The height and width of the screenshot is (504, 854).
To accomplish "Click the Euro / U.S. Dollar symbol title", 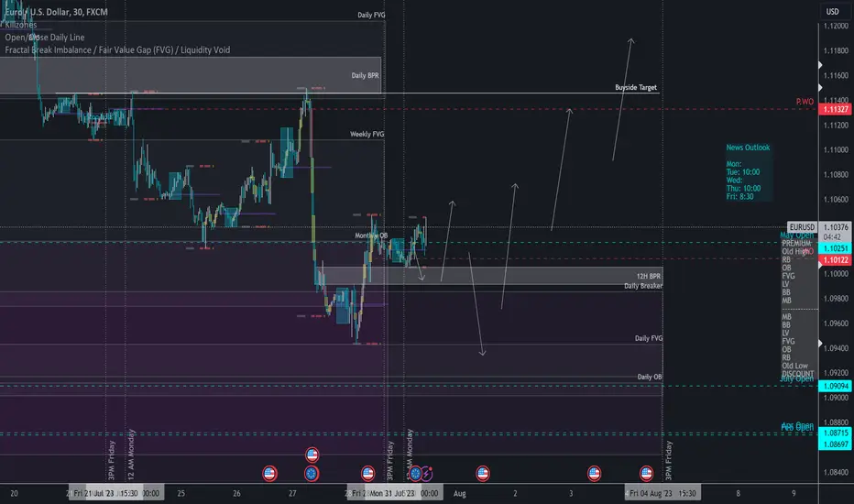I will [56, 11].
